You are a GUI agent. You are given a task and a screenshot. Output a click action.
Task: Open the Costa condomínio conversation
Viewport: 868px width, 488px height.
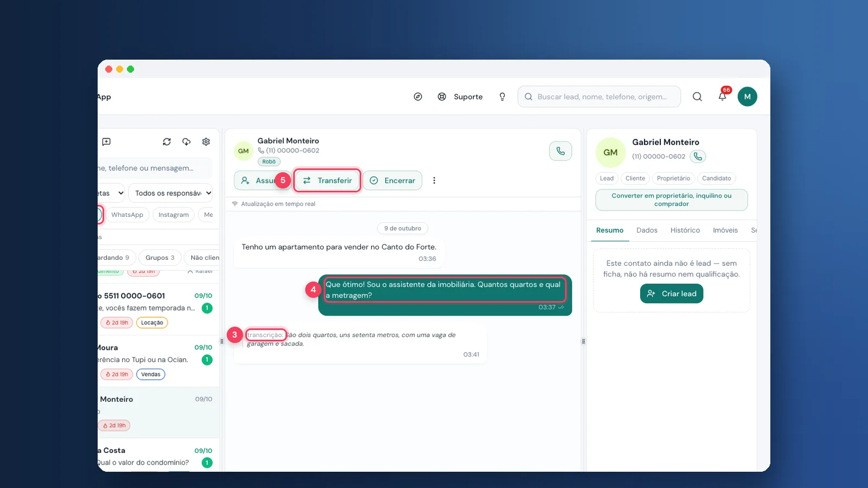158,455
